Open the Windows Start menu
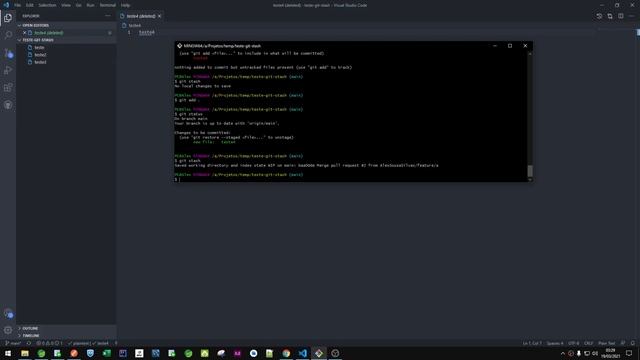The image size is (640, 360). tap(8, 353)
